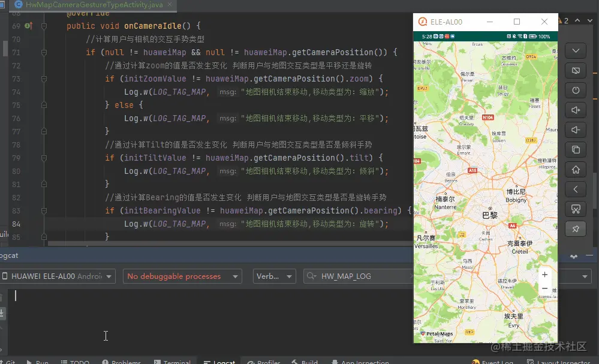Fold the zoom check block at line 73
599x364 pixels.
[44, 79]
